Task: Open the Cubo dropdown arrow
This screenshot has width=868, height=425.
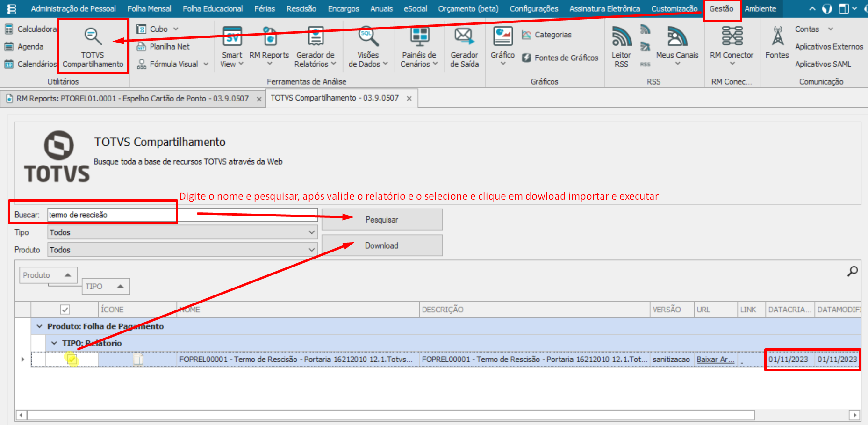Action: click(x=176, y=29)
